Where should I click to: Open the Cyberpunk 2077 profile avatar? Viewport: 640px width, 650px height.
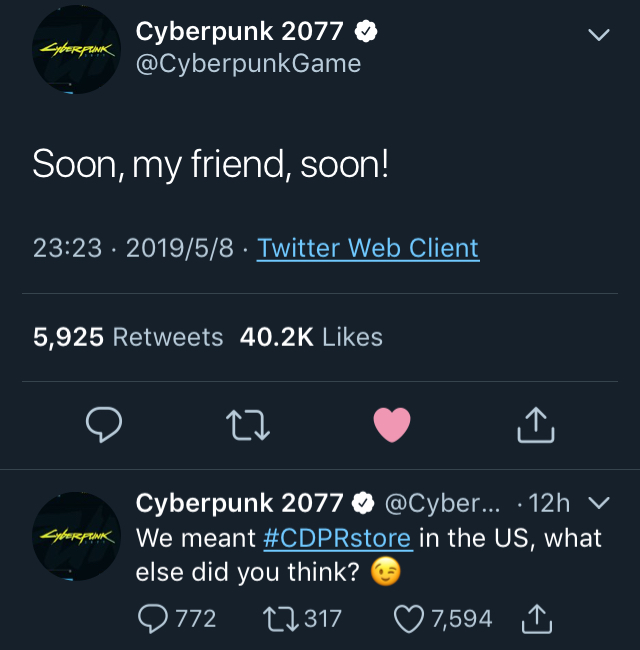(x=77, y=50)
